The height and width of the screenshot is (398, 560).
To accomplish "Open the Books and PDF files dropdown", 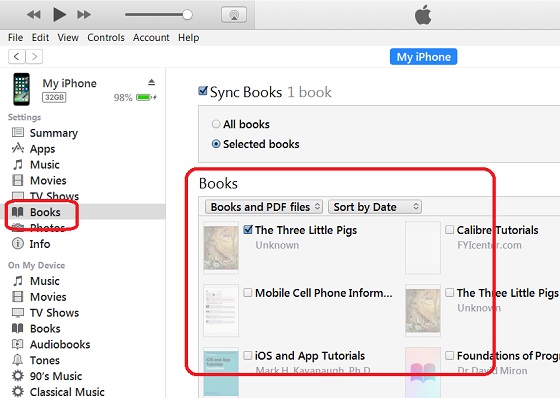I will [x=264, y=207].
